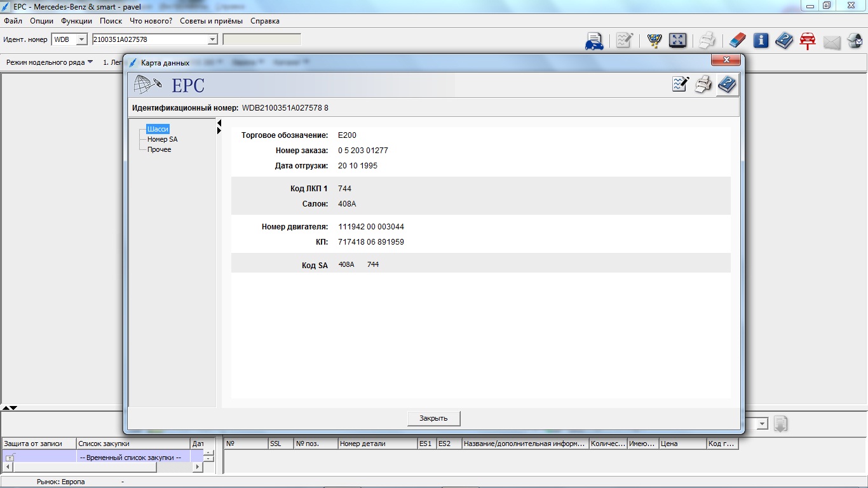Open the vehicle data card icon
Image resolution: width=868 pixels, height=488 pixels.
pyautogui.click(x=594, y=41)
